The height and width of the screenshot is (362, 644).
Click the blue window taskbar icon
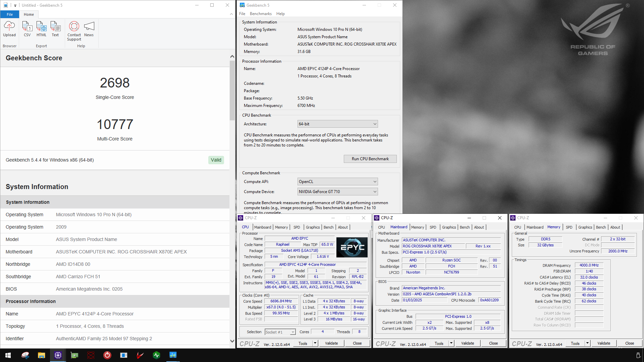(124, 355)
